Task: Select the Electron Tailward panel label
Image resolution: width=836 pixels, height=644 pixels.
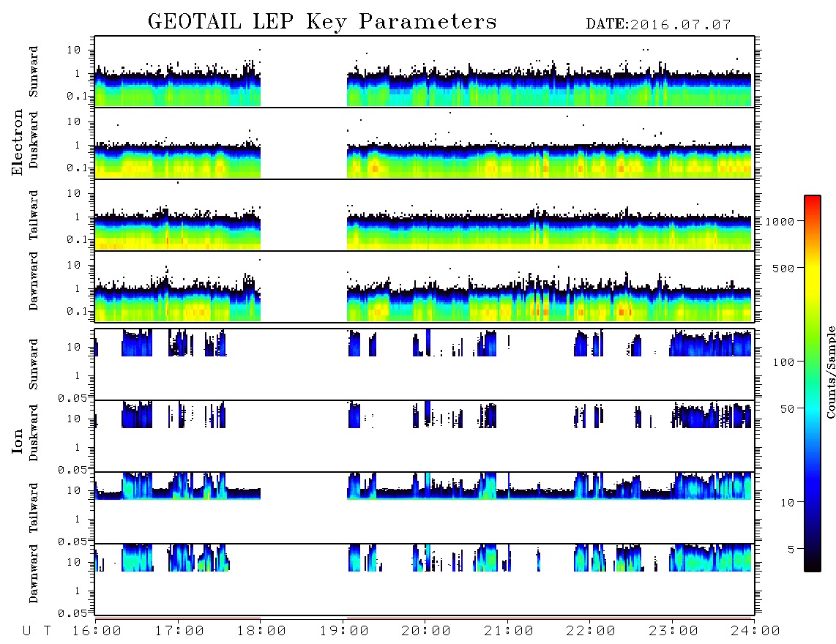Action: [34, 215]
